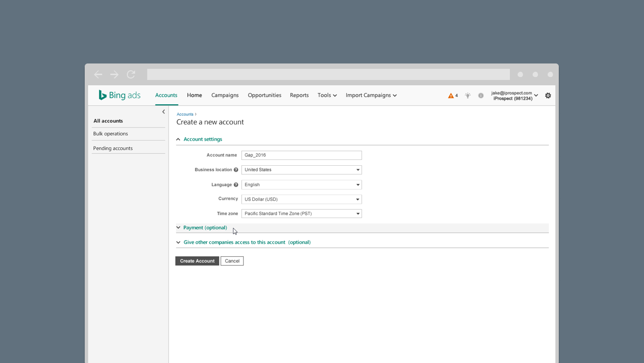644x363 pixels.
Task: Click the browser forward arrow
Action: 114,74
